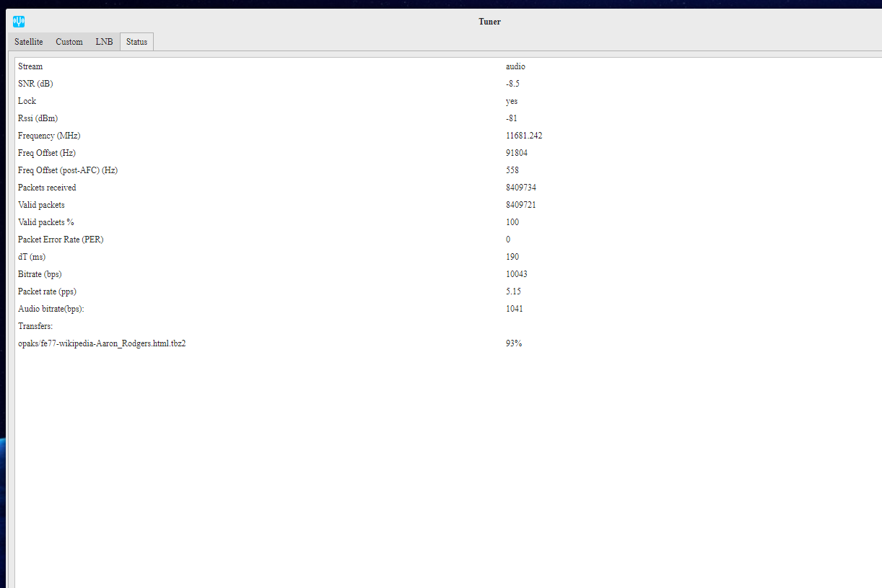Switch to the Satellite tab
The image size is (882, 588).
29,42
